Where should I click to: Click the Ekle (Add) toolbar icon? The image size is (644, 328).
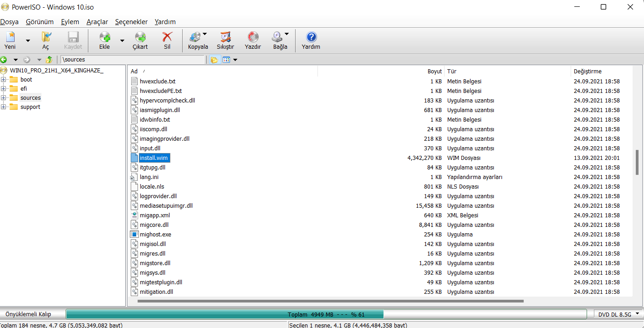(x=105, y=37)
